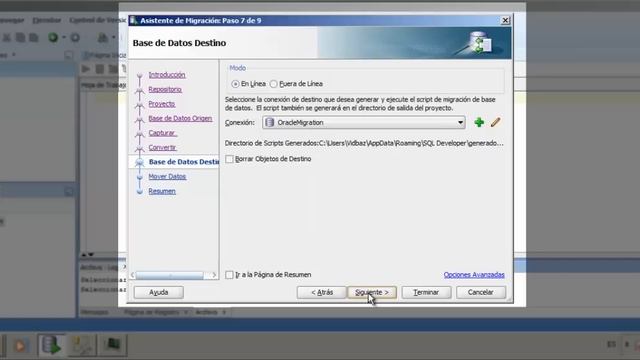Viewport: 640px width, 360px height.
Task: Click the Directorio de Scripts Generados path text
Action: coord(364,143)
